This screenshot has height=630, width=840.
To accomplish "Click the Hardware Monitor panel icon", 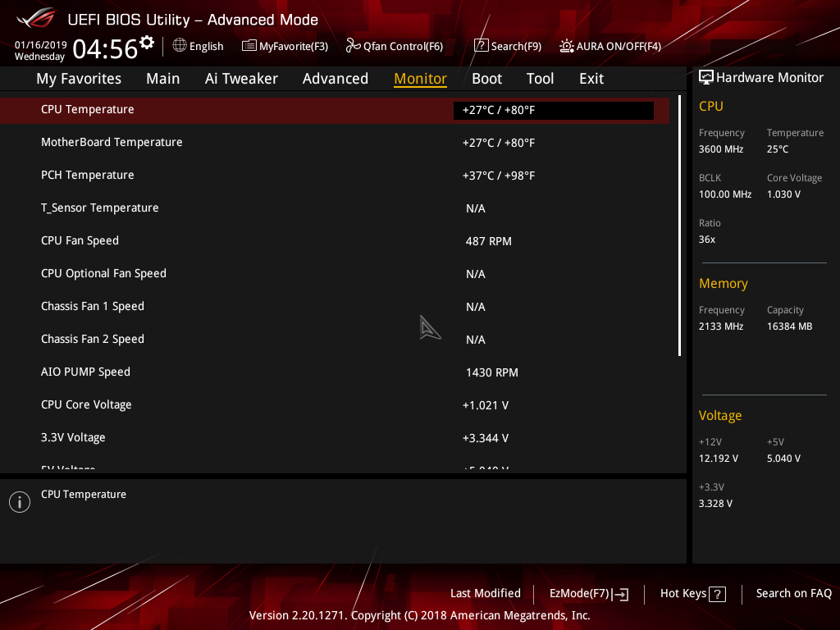I will [x=706, y=77].
